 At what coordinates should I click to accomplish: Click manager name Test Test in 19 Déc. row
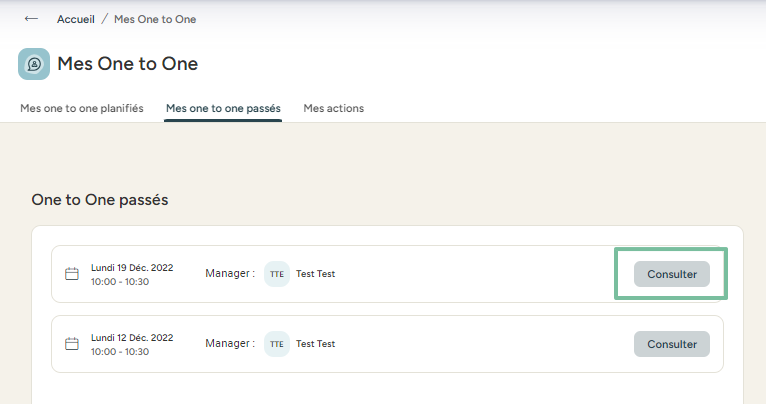[x=315, y=274]
